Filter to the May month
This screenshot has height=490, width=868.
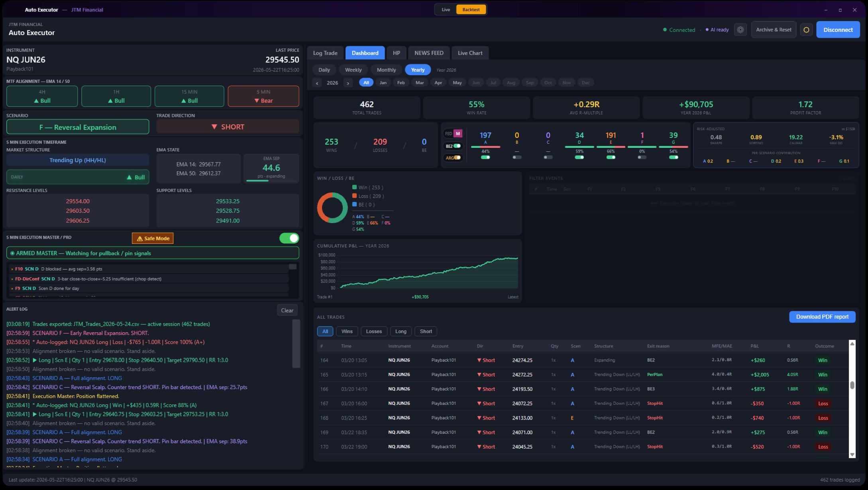[457, 82]
